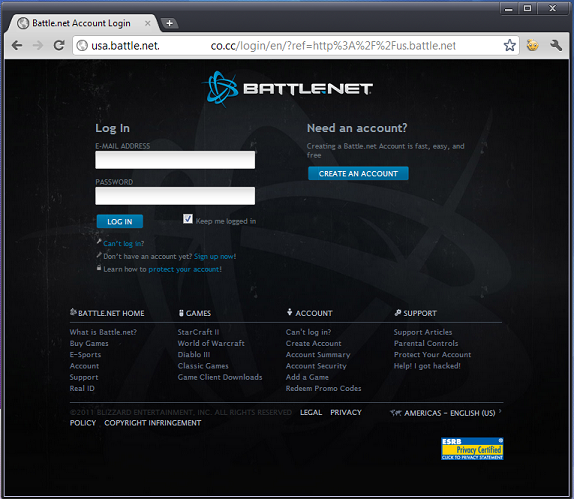
Task: Reload the page with refresh icon
Action: [59, 45]
